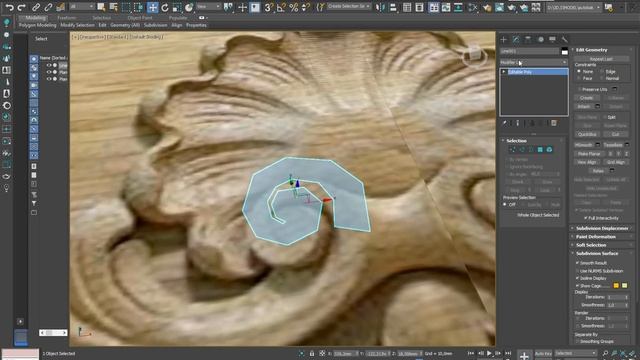This screenshot has width=640, height=360.
Task: Click the Pin Stack icon
Action: pos(504,123)
